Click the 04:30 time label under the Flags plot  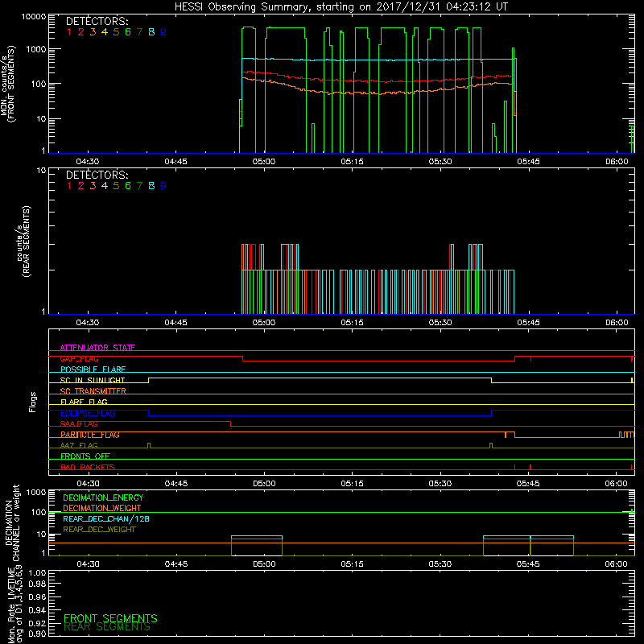[x=88, y=484]
